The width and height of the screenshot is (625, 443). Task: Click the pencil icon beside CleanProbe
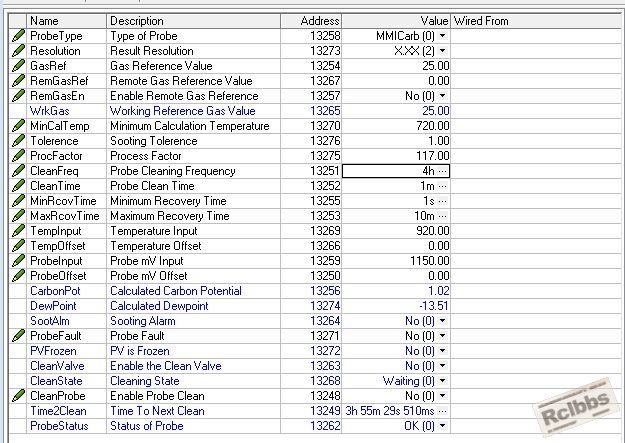[18, 396]
